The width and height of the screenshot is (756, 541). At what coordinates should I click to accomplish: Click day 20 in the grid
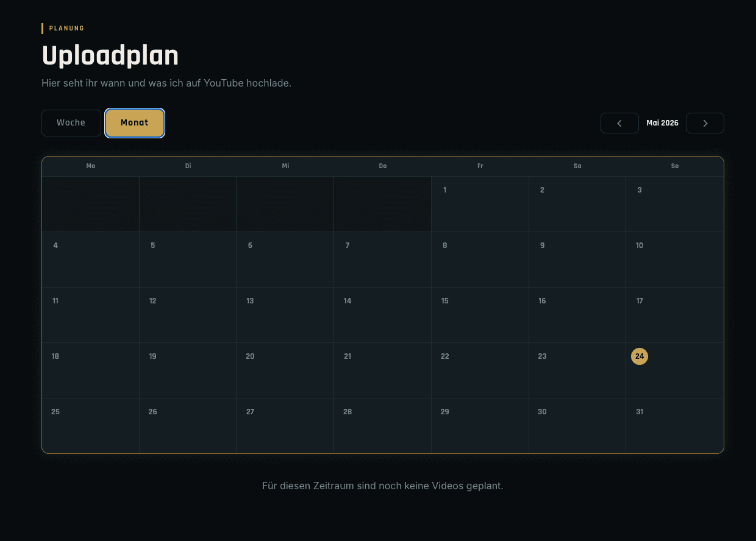[x=285, y=370]
